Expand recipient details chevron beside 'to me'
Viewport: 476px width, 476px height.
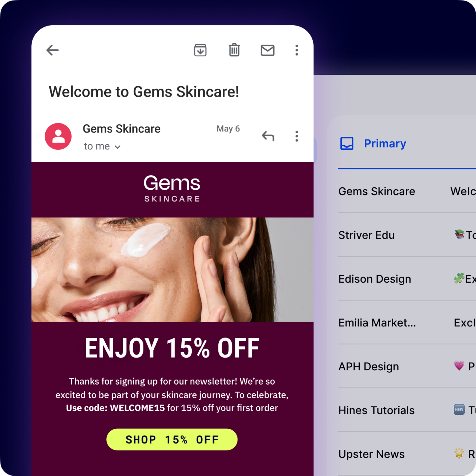point(118,147)
